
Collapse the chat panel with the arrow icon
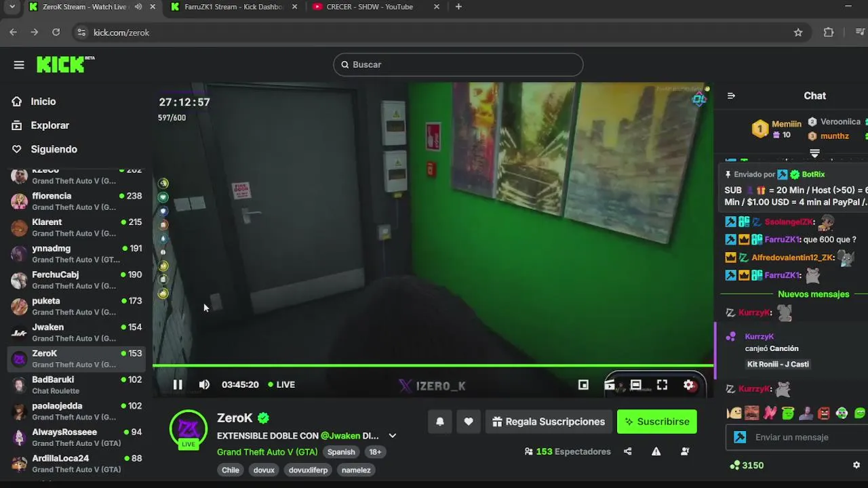(x=731, y=96)
